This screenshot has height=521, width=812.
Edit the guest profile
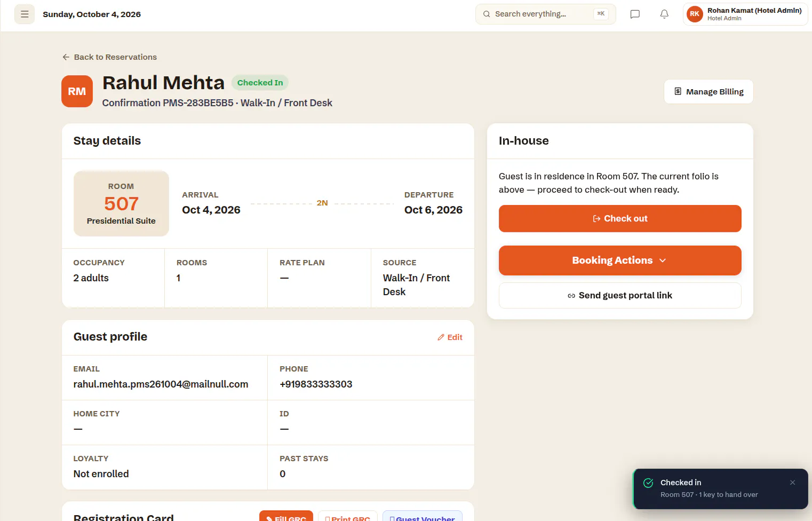(450, 337)
